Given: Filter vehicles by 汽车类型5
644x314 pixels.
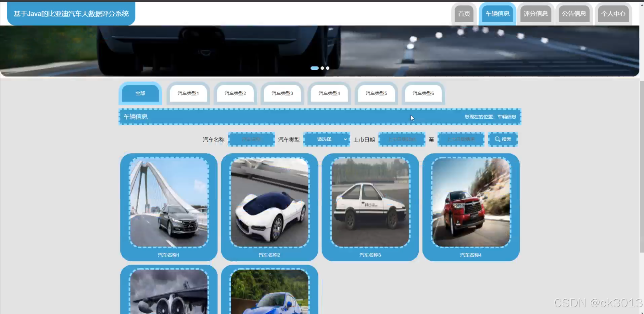Looking at the screenshot, I should coord(376,93).
